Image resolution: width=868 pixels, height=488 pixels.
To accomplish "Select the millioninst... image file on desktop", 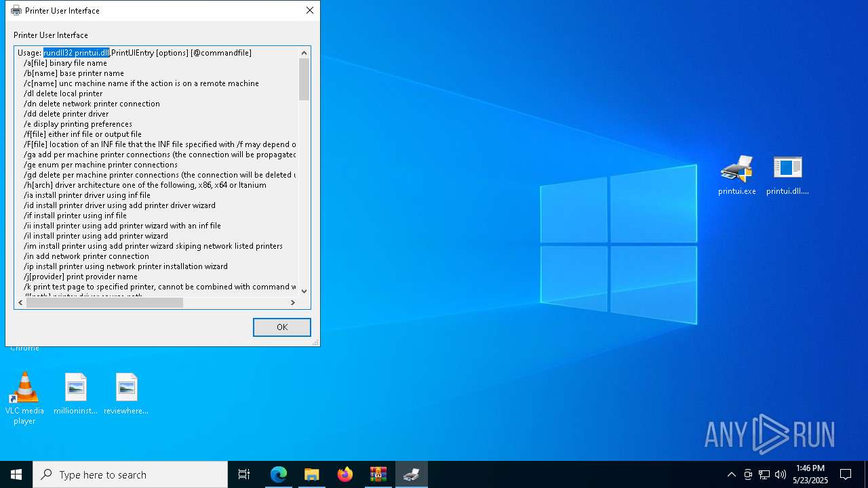I will point(75,394).
